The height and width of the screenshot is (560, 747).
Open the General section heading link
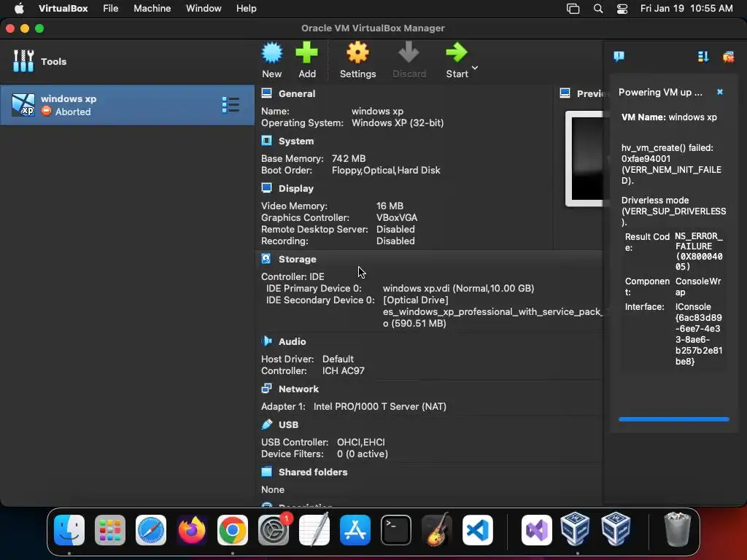[x=297, y=94]
